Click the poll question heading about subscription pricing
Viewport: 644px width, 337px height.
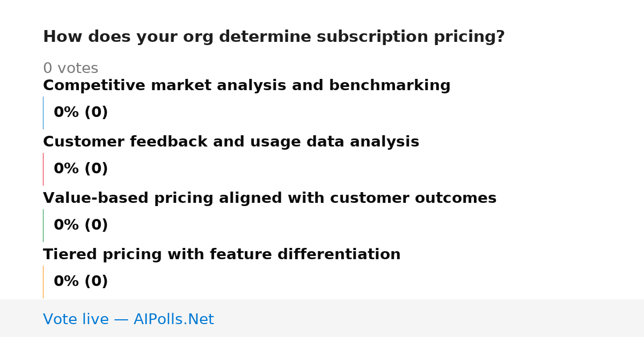[x=274, y=37]
